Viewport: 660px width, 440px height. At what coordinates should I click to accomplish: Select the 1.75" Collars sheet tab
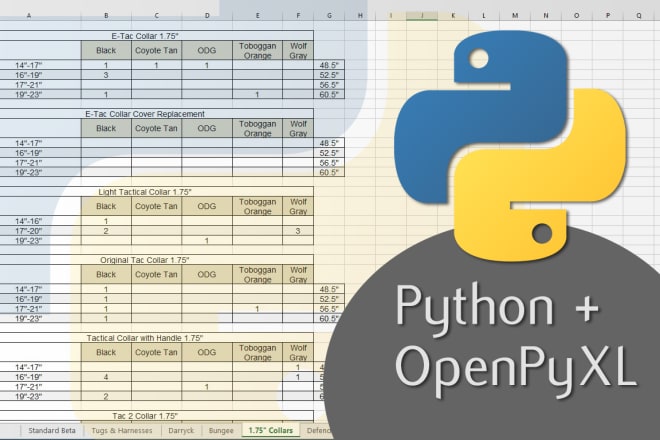(x=270, y=430)
